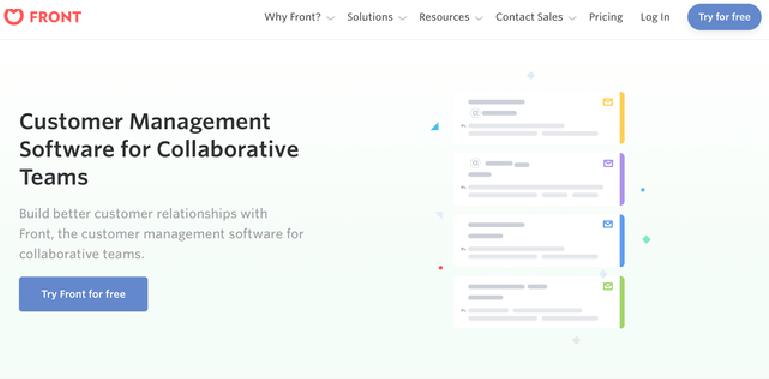Click the green envelope icon
This screenshot has height=379, width=769.
click(x=608, y=286)
